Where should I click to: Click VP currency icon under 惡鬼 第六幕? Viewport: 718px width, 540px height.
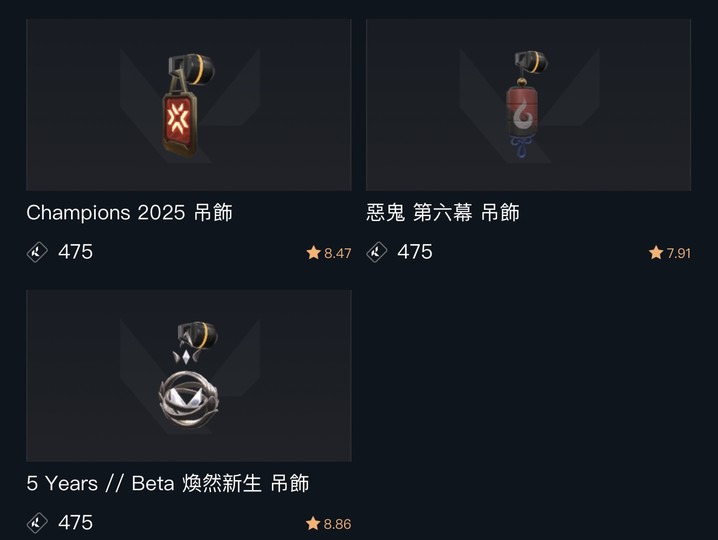coord(377,252)
